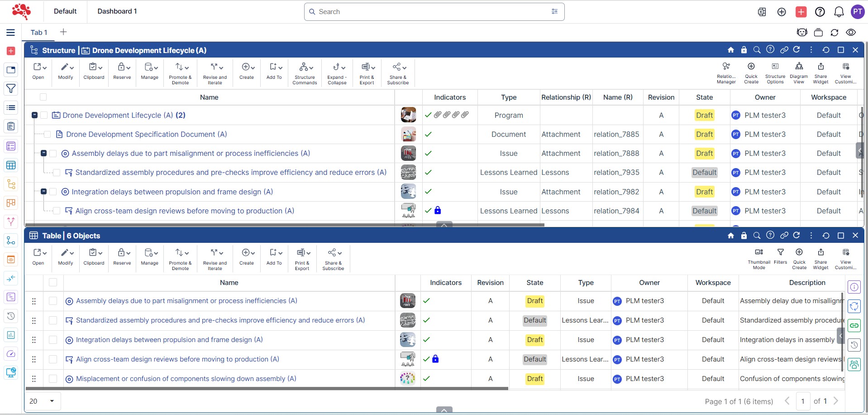Open the page size dropdown showing 20
The width and height of the screenshot is (868, 415).
43,401
